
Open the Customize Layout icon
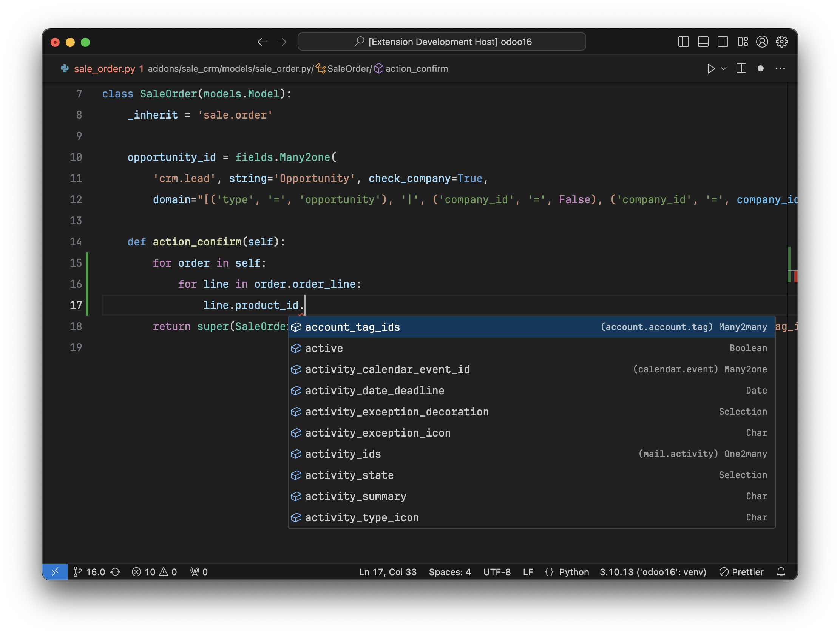point(743,42)
